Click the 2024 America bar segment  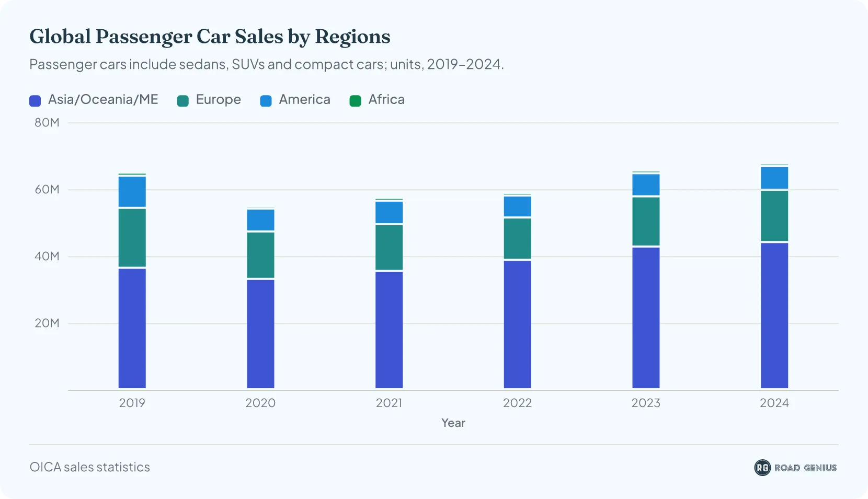click(774, 178)
